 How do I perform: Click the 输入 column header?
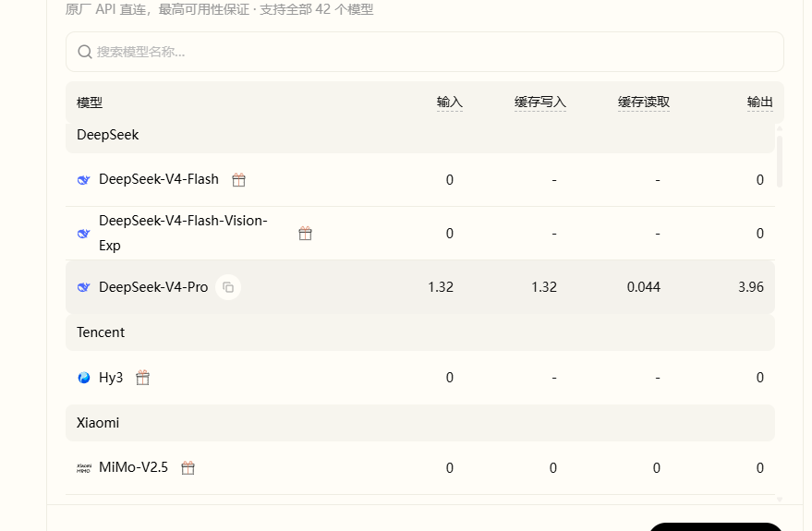[450, 102]
